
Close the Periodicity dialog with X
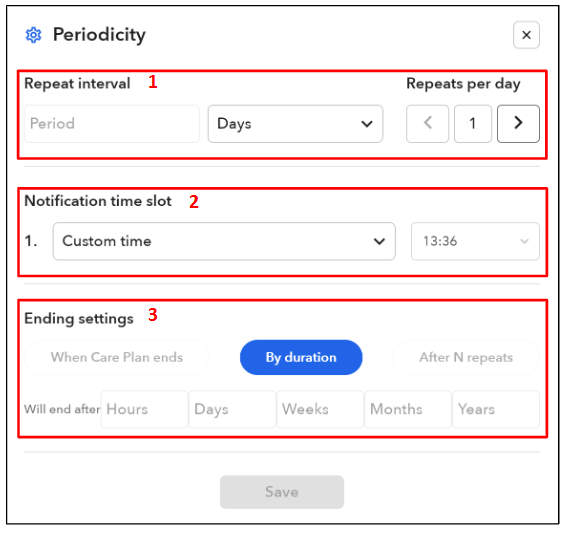pos(526,35)
